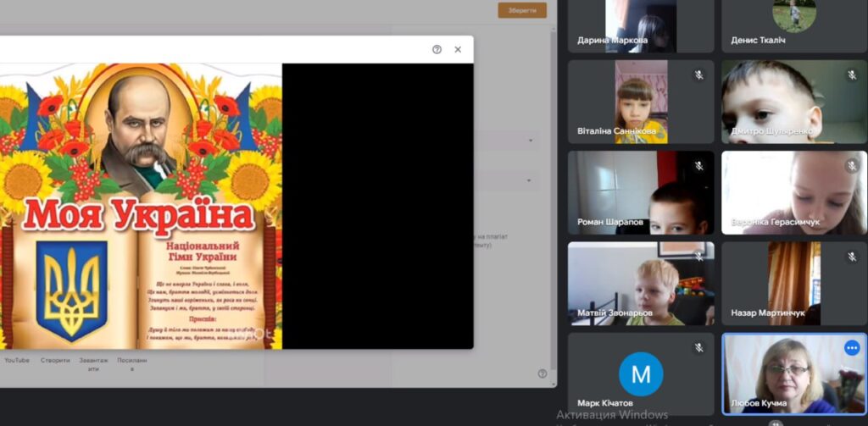
Task: Select Роман Шарапов's video tile
Action: click(x=641, y=192)
